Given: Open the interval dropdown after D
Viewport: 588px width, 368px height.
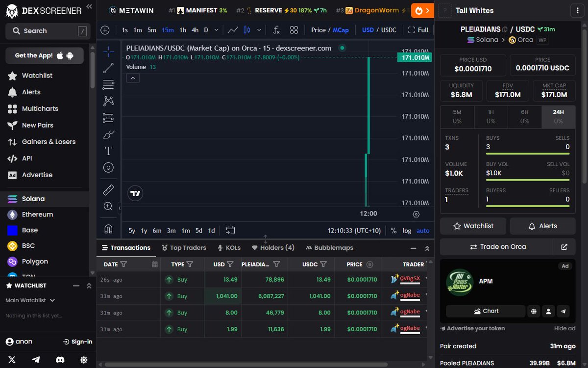Looking at the screenshot, I should 215,30.
